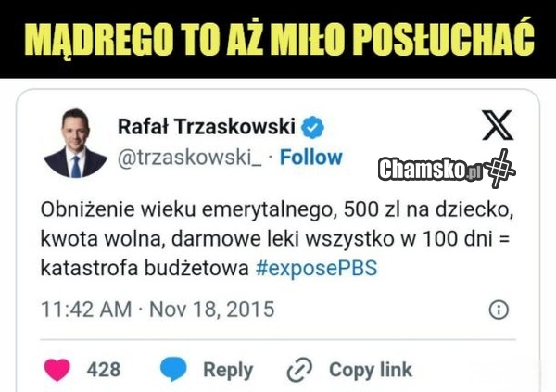Screen dimensions: 556x392
Task: Click the Reply label
Action: click(x=228, y=371)
